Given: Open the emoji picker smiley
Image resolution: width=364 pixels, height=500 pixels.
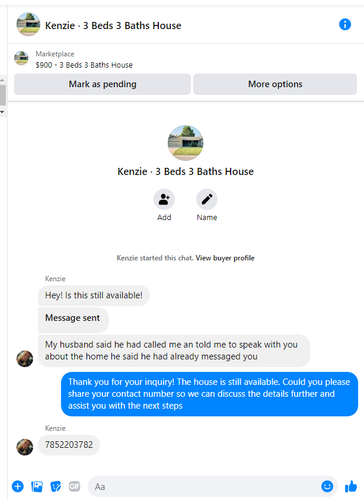Looking at the screenshot, I should point(327,486).
